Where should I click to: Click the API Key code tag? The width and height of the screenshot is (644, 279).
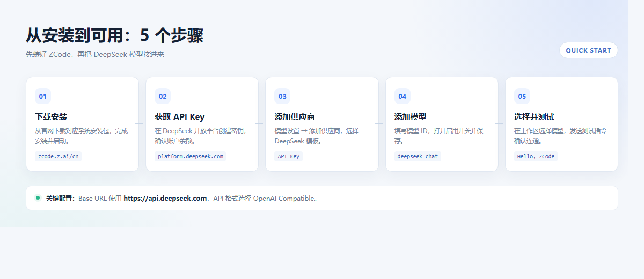[x=289, y=156]
